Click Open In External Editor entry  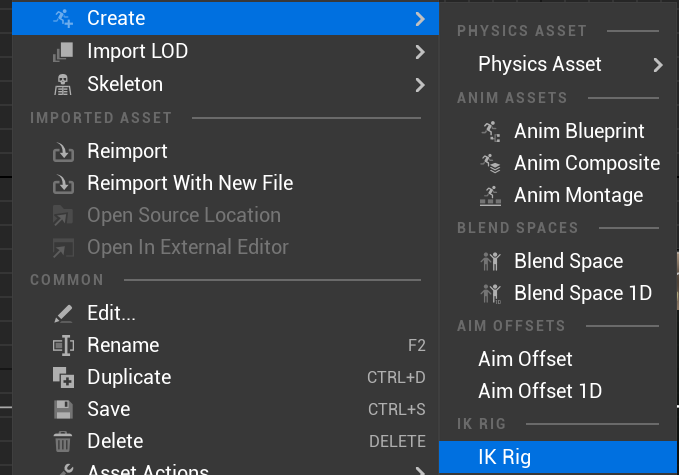click(x=225, y=247)
